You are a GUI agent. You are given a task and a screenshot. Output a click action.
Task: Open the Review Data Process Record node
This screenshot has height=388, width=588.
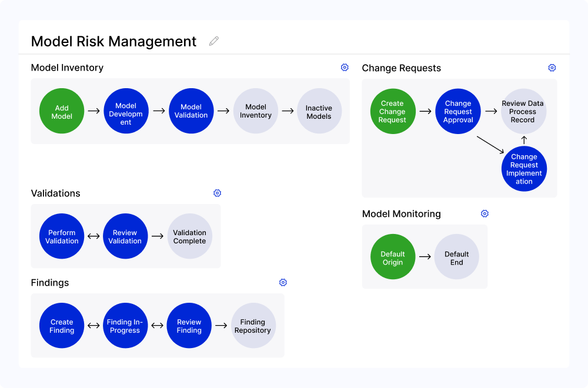pos(523,111)
